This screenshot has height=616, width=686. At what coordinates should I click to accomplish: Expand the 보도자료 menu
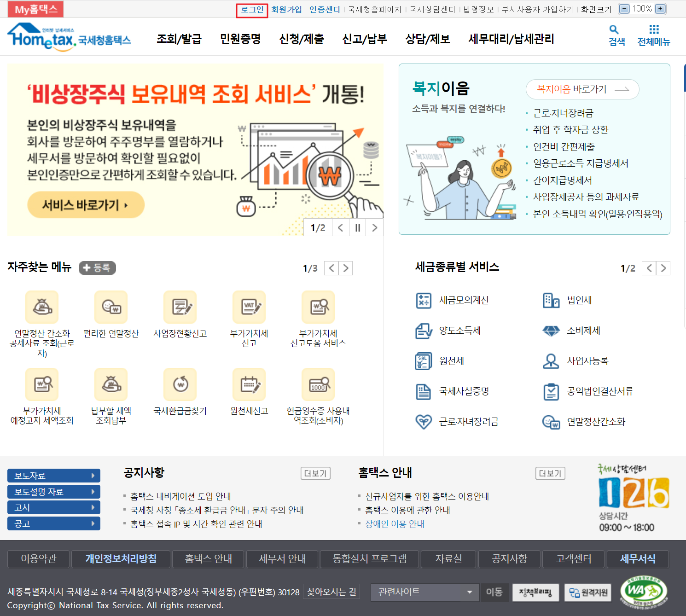tap(54, 476)
